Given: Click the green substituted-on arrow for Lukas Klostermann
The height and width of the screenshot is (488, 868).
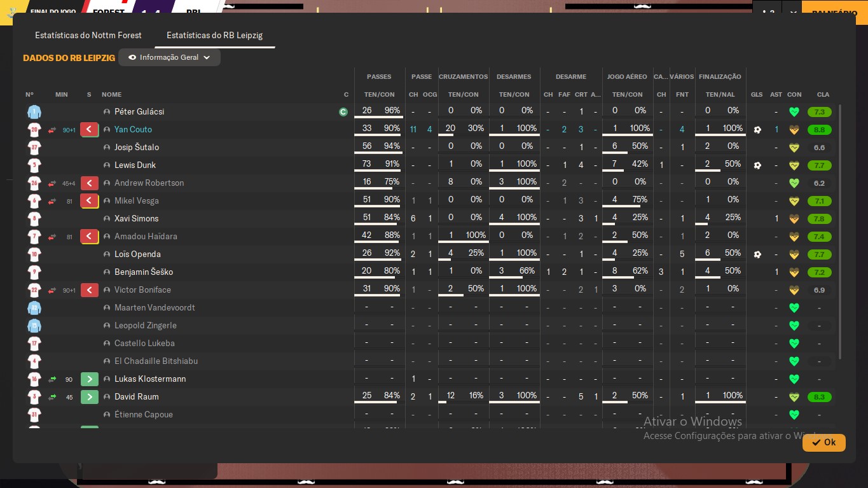Looking at the screenshot, I should pyautogui.click(x=90, y=379).
